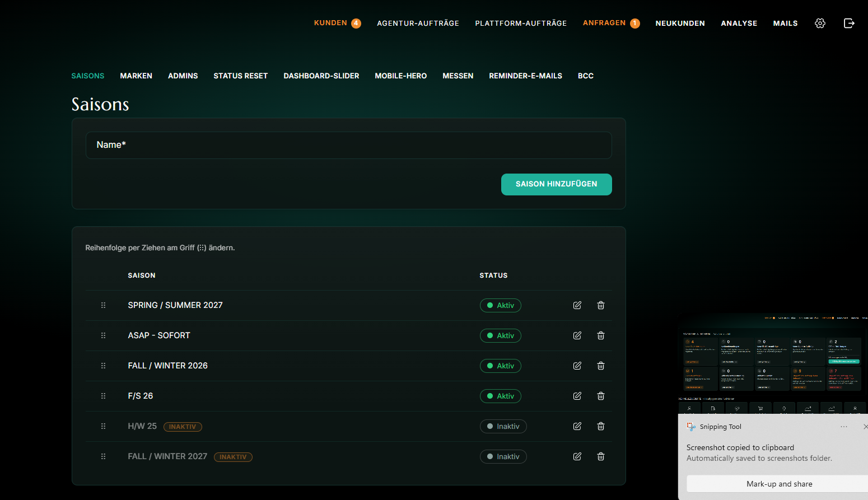Toggle Aktiv status of SPRING / SUMMER 2027
868x500 pixels.
click(501, 305)
